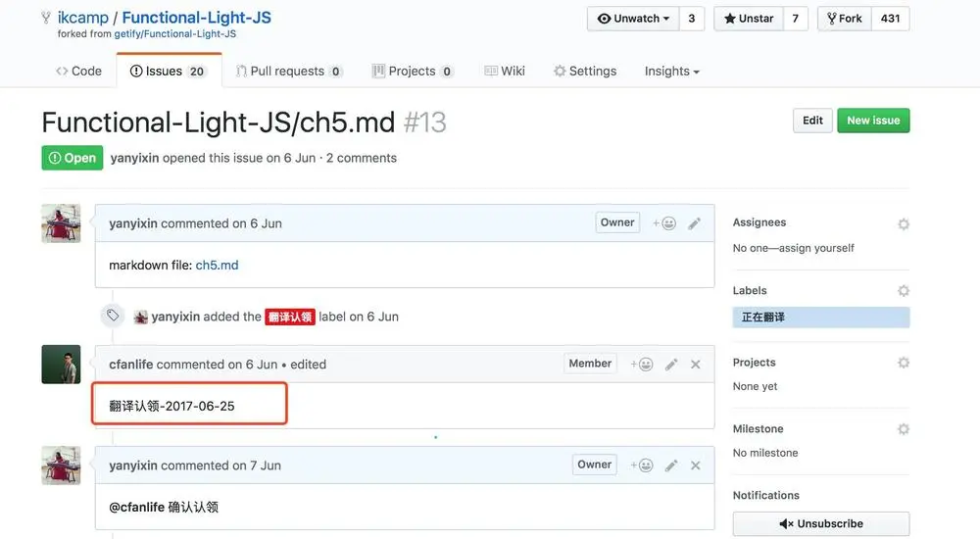Open the Projects sidebar gear settings
This screenshot has width=980, height=539.
pyautogui.click(x=904, y=363)
